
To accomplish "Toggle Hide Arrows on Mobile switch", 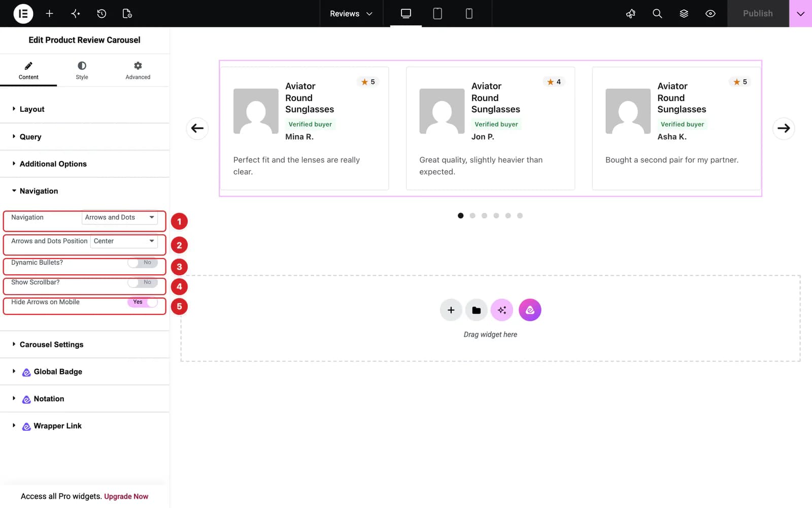I will (143, 302).
